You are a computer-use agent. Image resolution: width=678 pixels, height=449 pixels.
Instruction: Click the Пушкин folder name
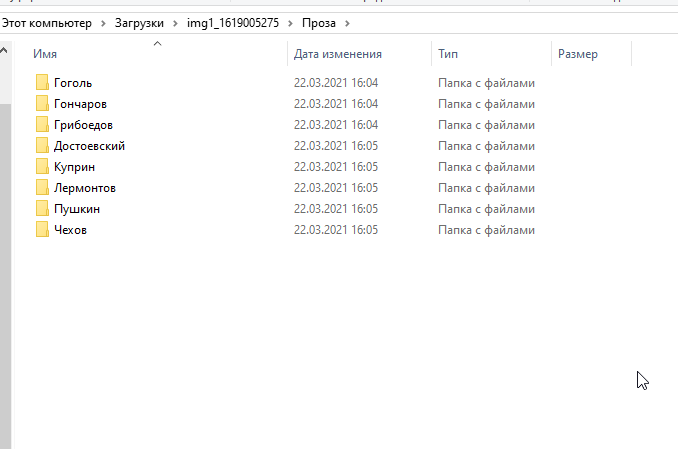tap(77, 209)
